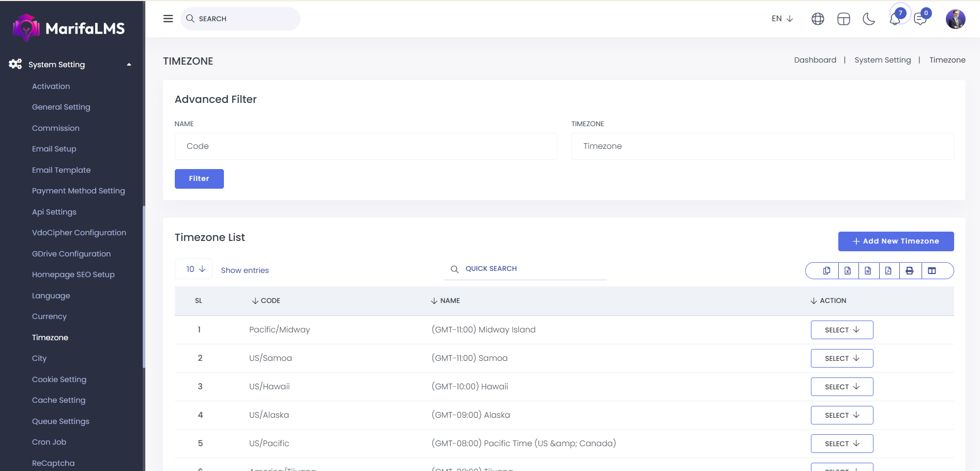This screenshot has width=980, height=471.
Task: Click Add New Timezone button
Action: pyautogui.click(x=895, y=241)
